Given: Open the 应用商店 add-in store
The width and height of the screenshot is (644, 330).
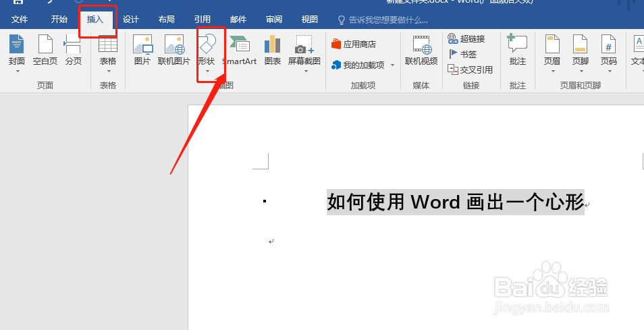Looking at the screenshot, I should coord(354,45).
